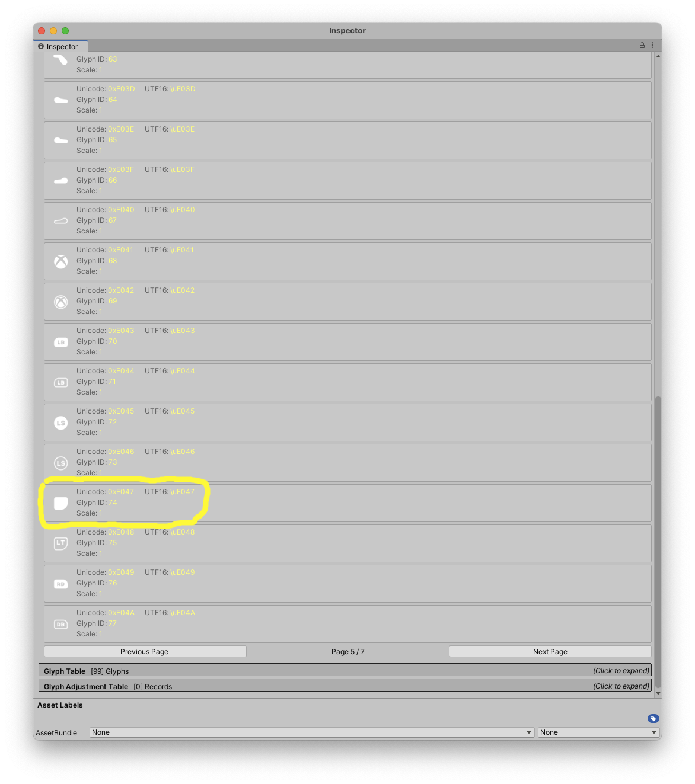Expand the Glyph Table section
The width and height of the screenshot is (695, 784).
(x=345, y=670)
